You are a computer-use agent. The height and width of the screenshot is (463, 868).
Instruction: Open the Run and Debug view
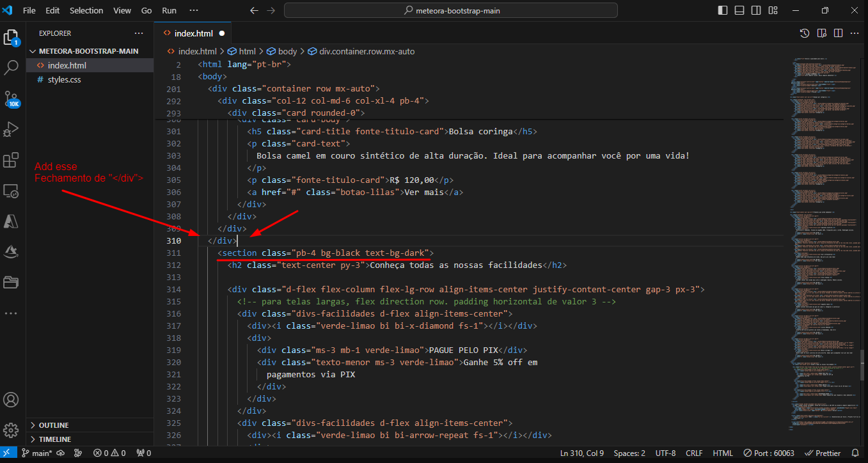11,129
